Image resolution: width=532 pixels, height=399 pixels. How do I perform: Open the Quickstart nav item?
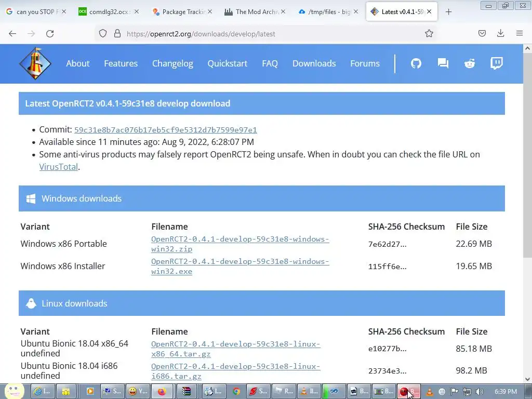pyautogui.click(x=228, y=63)
